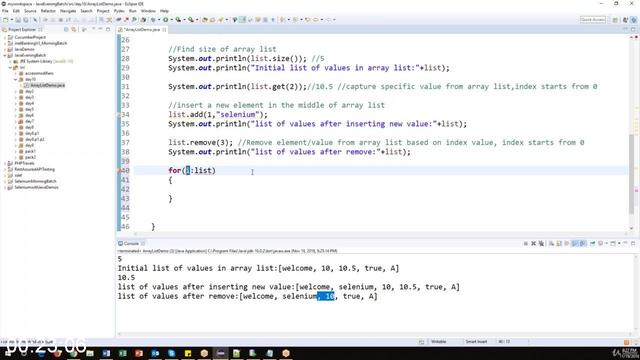Open the Open Console dropdown

(619, 244)
